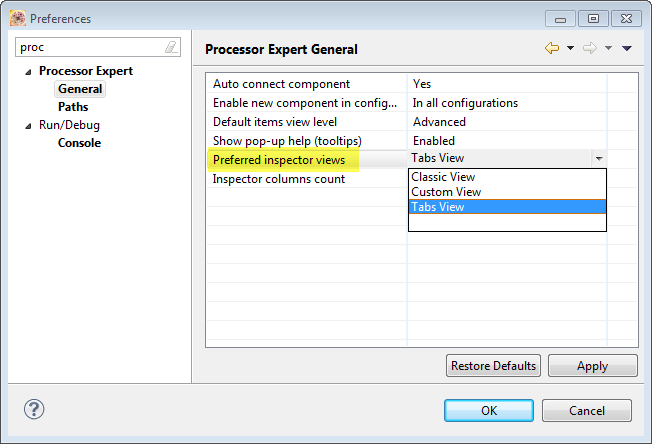652x444 pixels.
Task: Open the preference page view menu triangle
Action: 627,48
